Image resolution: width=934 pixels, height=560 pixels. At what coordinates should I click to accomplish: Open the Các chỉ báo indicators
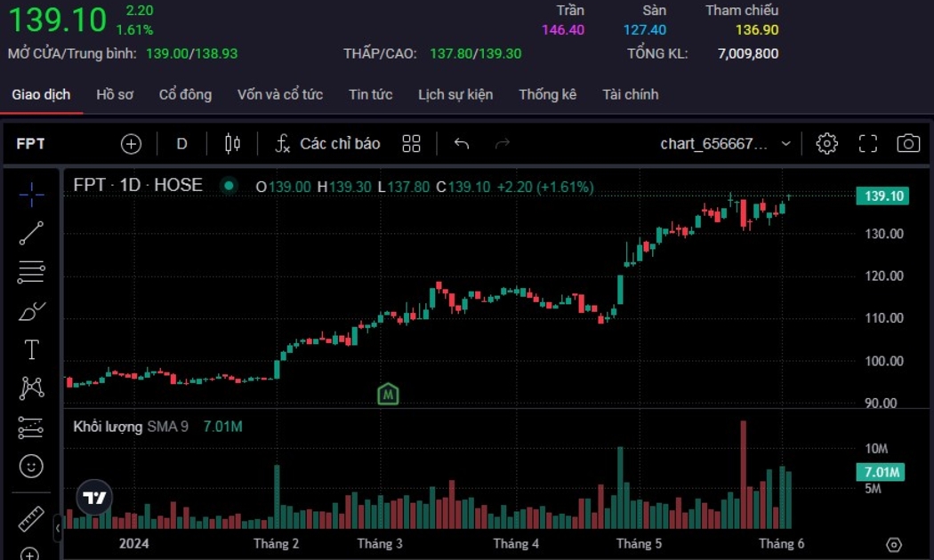327,144
